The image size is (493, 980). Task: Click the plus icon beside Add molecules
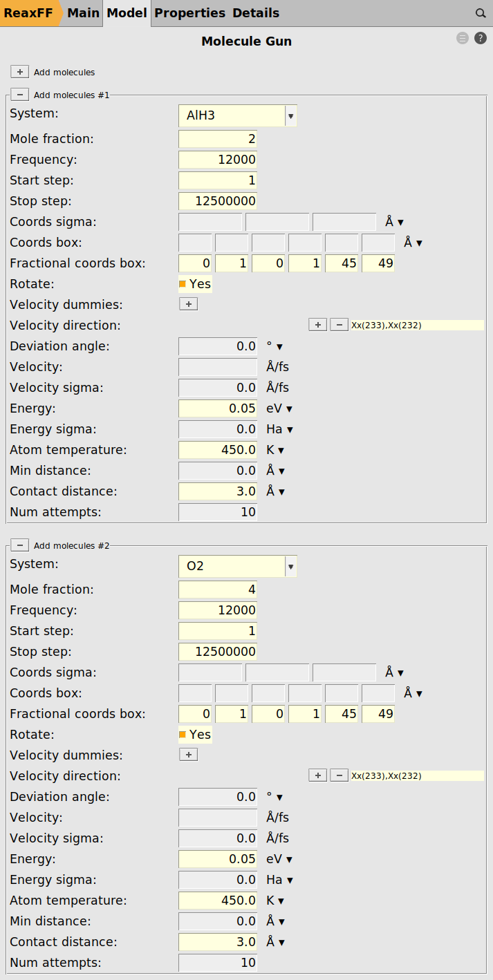click(x=19, y=72)
